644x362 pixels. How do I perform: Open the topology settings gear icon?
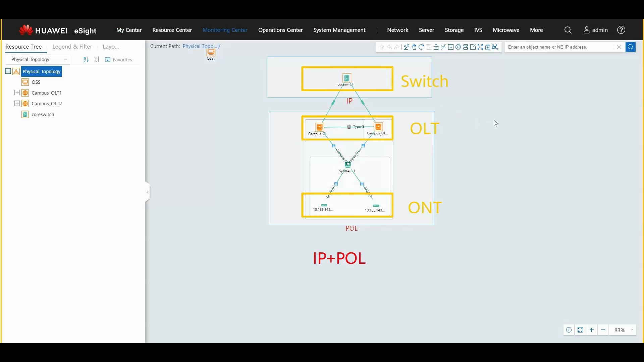[458, 47]
